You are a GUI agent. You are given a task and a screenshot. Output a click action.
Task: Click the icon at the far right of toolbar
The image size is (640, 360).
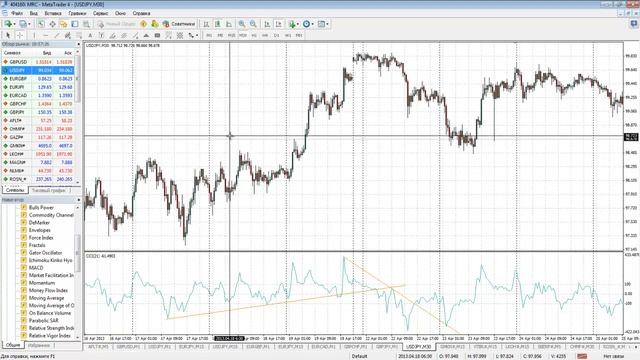[633, 24]
